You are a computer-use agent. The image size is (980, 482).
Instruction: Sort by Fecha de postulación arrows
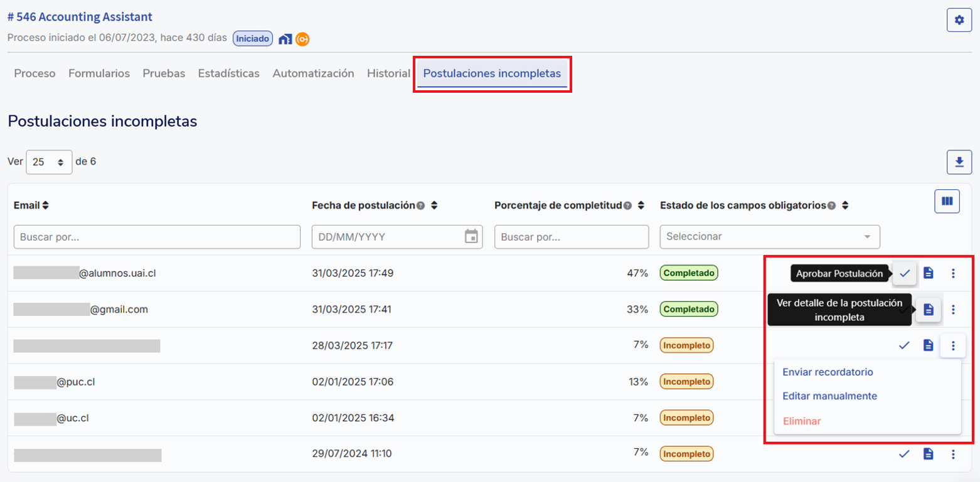434,206
